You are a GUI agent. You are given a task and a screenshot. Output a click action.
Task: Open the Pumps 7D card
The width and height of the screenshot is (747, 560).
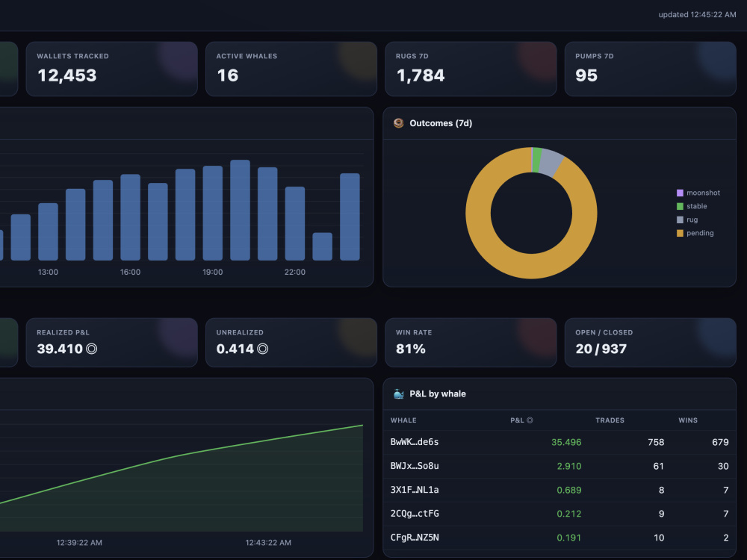click(651, 69)
